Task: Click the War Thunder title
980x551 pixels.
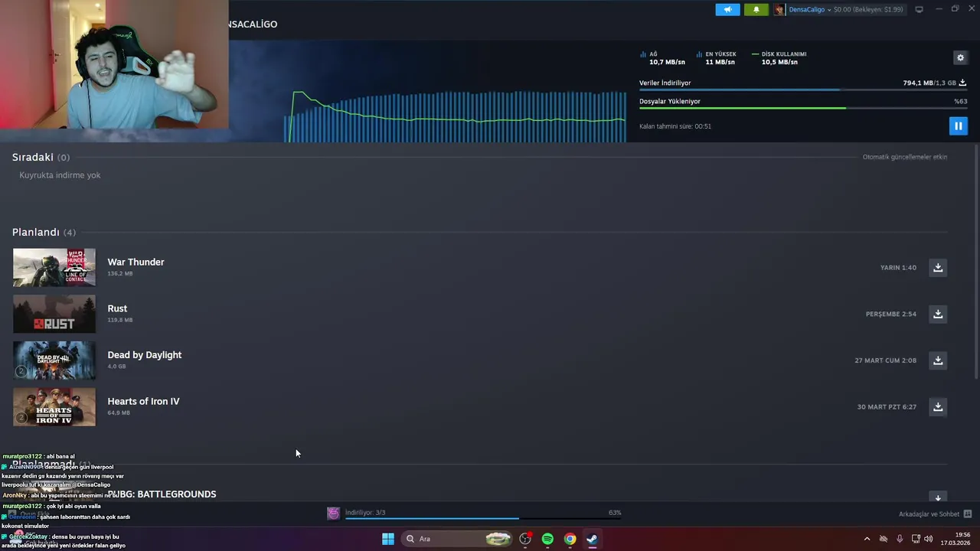Action: [136, 262]
